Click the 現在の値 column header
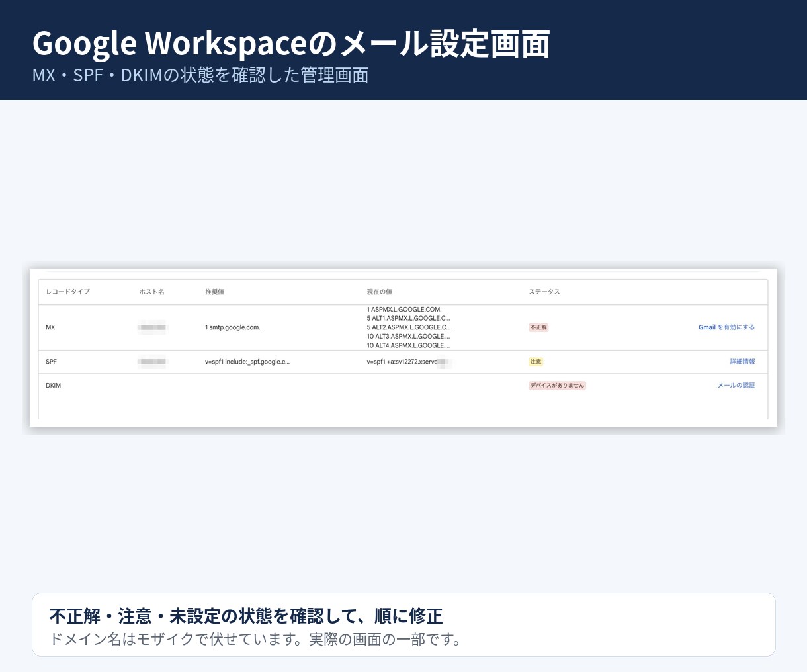 coord(379,292)
